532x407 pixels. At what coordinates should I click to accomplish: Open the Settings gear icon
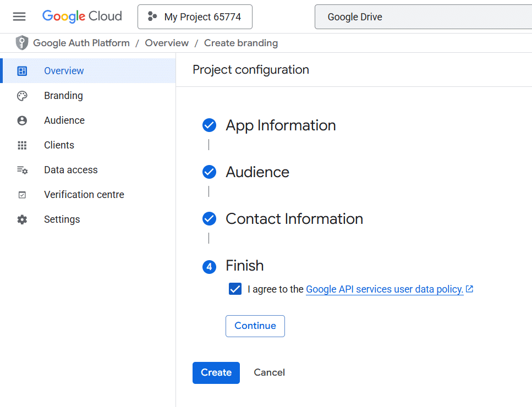coord(22,219)
